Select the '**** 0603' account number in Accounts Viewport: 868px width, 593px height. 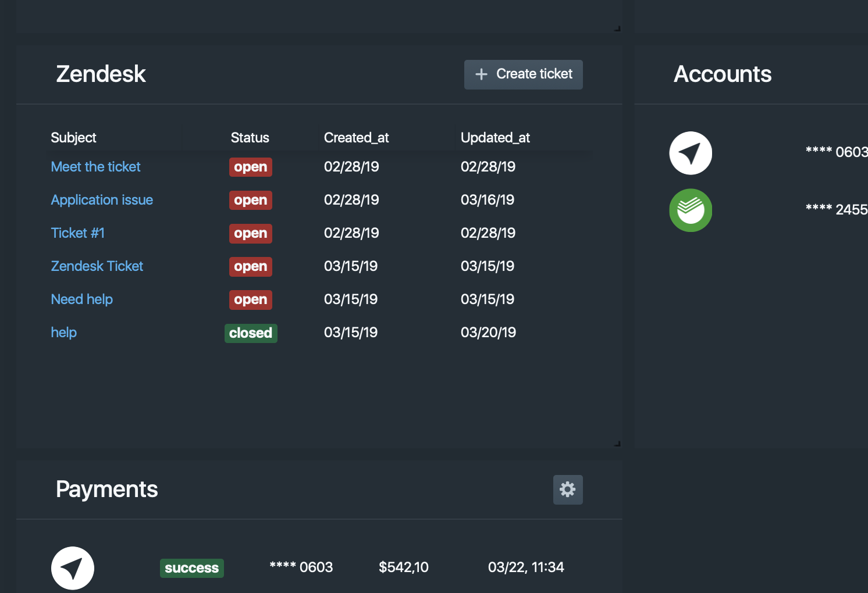[x=837, y=152]
